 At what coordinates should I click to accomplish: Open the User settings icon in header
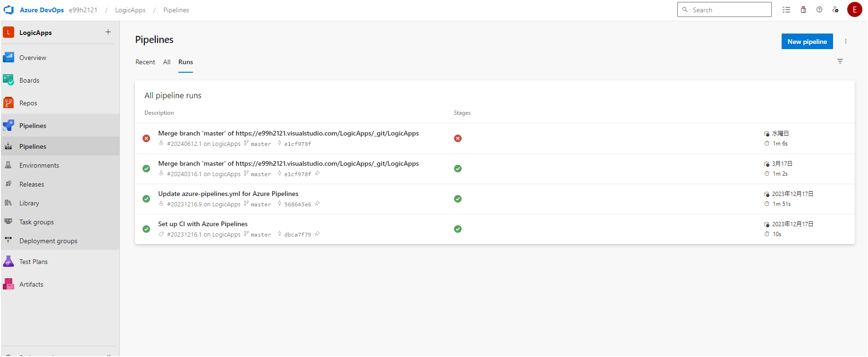(x=835, y=9)
